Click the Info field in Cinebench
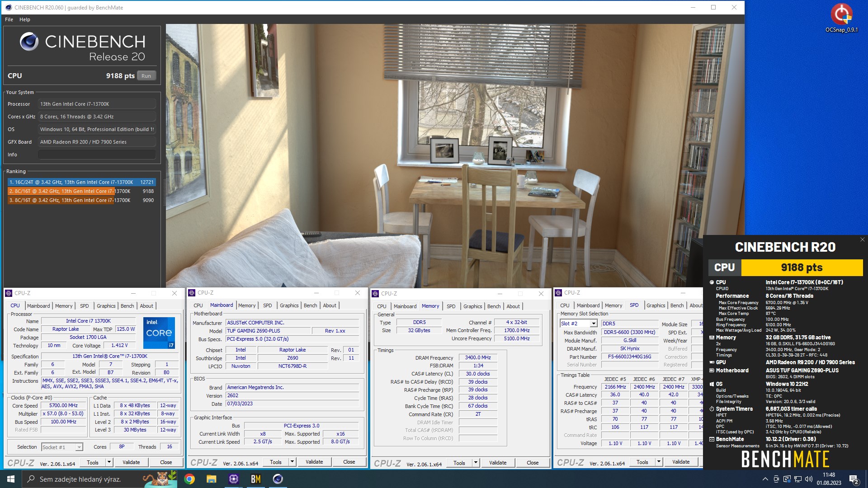The height and width of the screenshot is (488, 868). pos(97,155)
